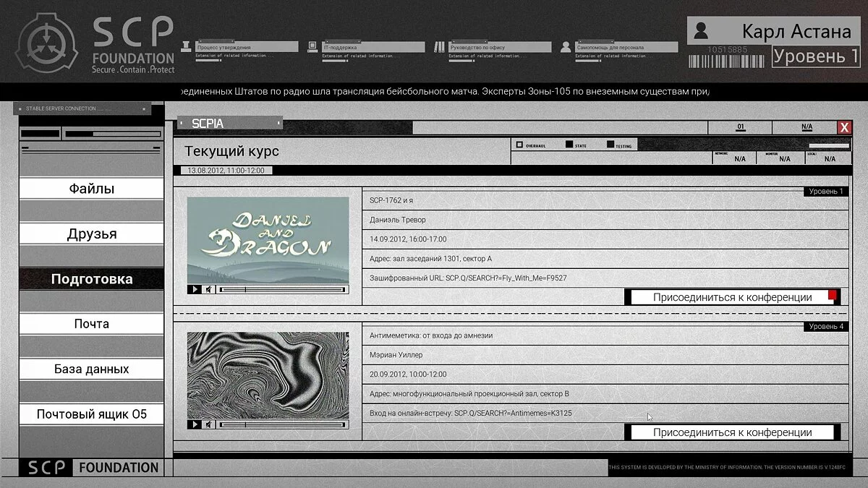Close the SCPIA window
This screenshot has width=868, height=488.
pyautogui.click(x=844, y=128)
